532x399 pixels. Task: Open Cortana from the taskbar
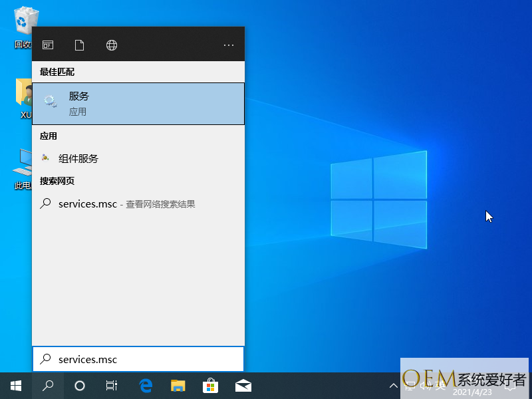[x=80, y=386]
